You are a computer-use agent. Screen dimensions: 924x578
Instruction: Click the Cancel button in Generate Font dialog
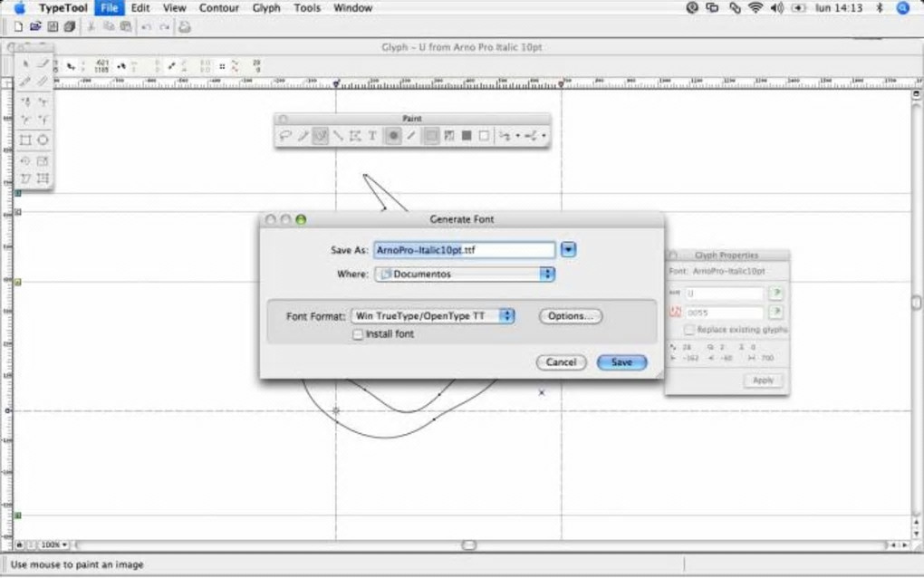[561, 362]
